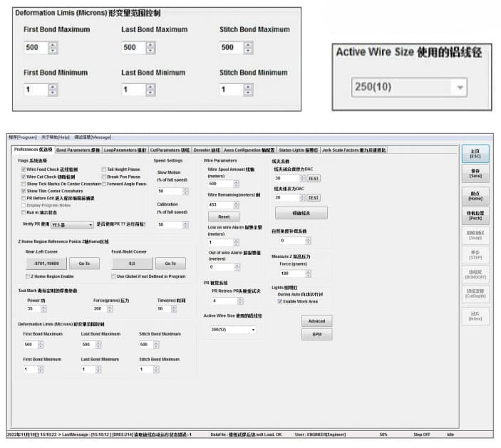
Task: Open the Status Lights tab
Action: tap(299, 150)
